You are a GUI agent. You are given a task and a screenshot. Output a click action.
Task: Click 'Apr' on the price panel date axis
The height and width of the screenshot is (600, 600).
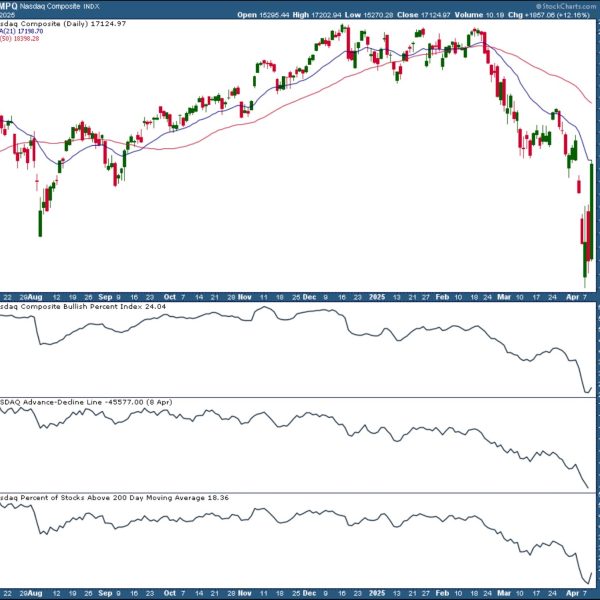point(572,297)
